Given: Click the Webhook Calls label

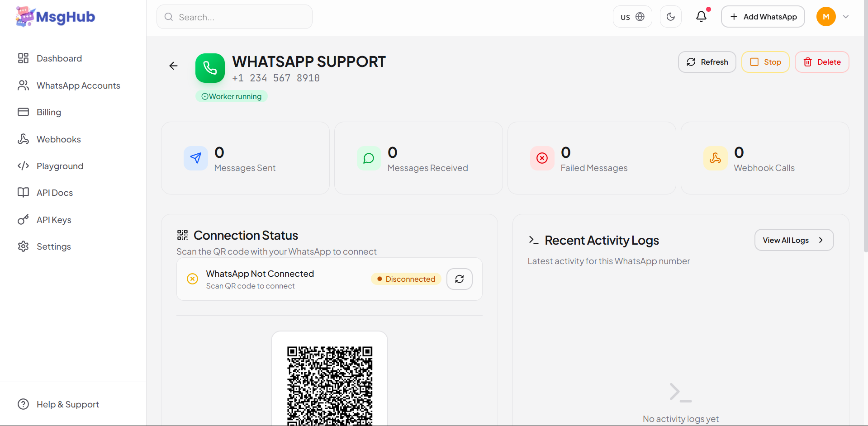Looking at the screenshot, I should point(764,168).
